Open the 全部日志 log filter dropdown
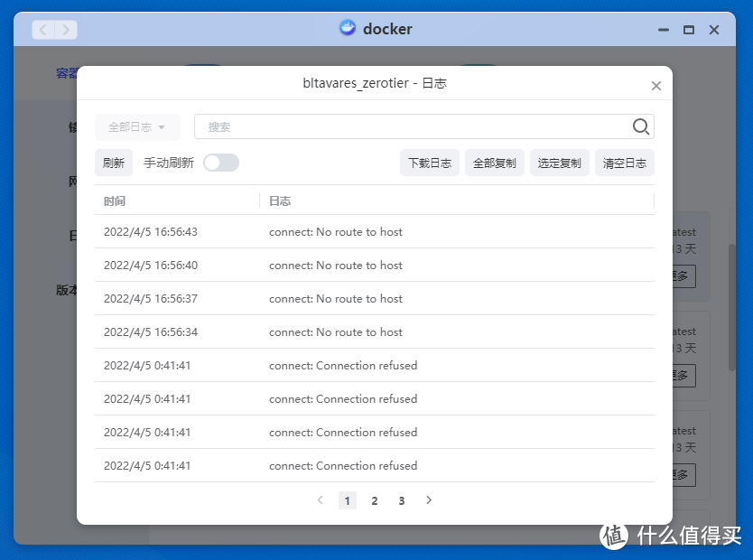Screen dimensions: 753x560 click(137, 126)
